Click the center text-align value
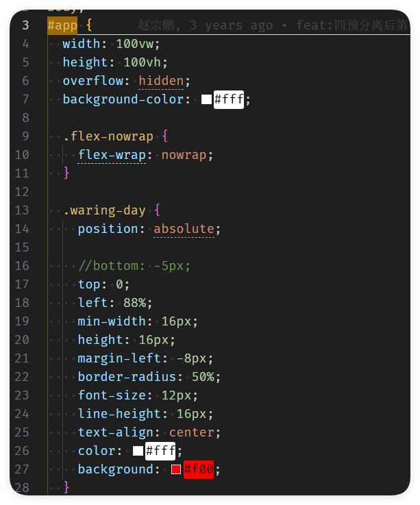Image resolution: width=420 pixels, height=505 pixels. pos(191,432)
